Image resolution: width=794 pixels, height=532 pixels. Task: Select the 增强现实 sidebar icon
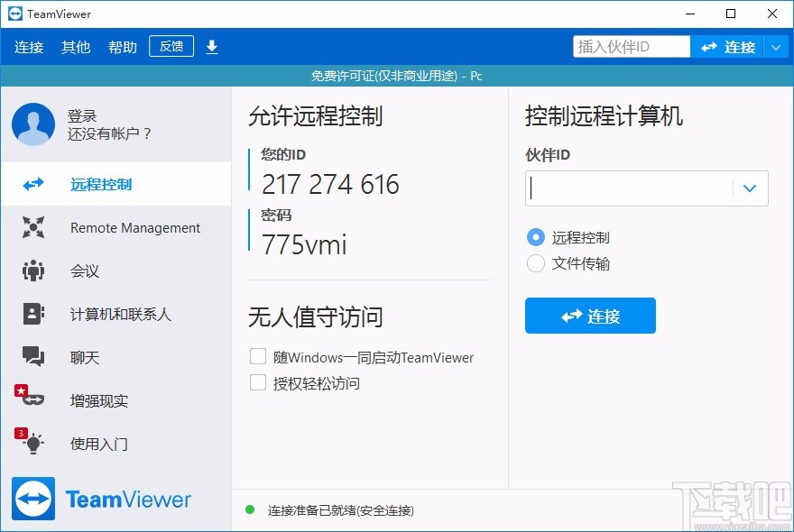click(x=33, y=400)
